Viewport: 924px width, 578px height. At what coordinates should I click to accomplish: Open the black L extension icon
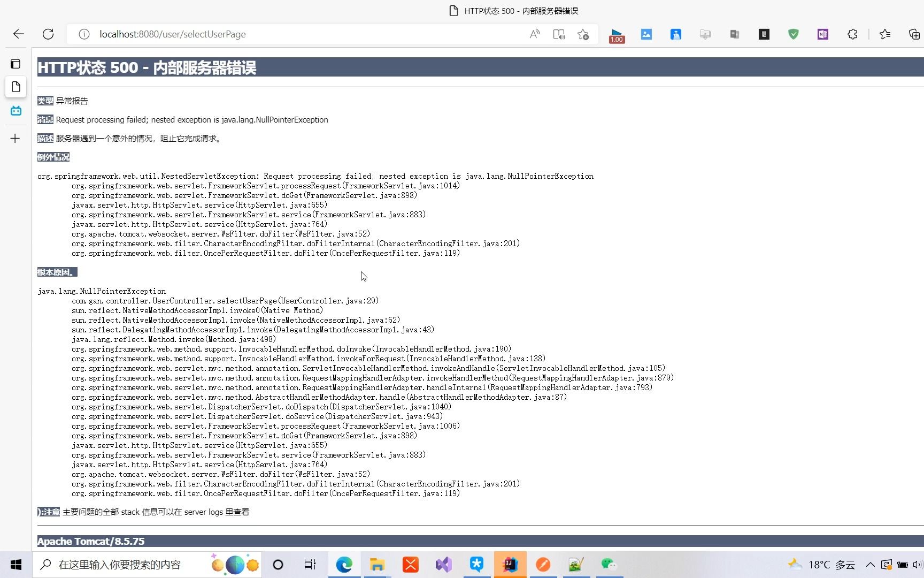coord(764,34)
